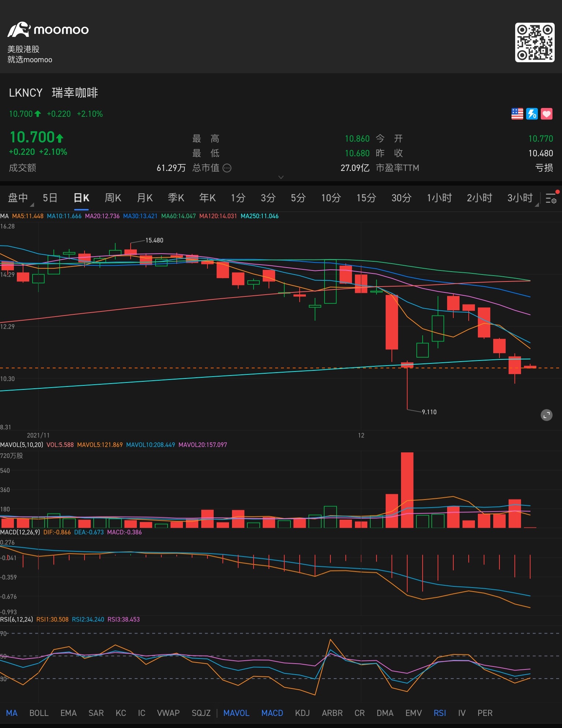Select the 1小时 interval tab
This screenshot has width=562, height=728.
point(439,198)
